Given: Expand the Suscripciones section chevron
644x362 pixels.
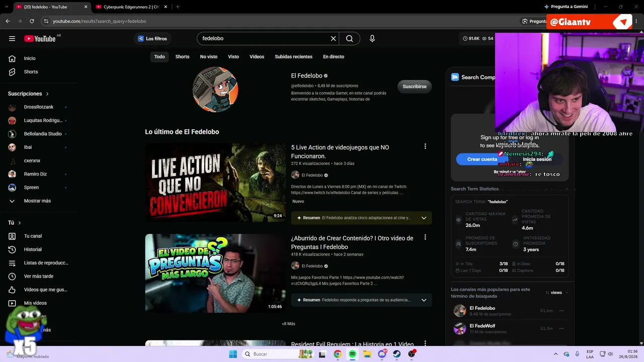Looking at the screenshot, I should point(47,94).
